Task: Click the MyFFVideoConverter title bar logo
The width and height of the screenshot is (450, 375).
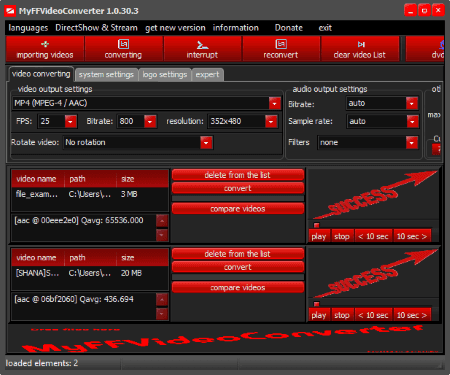Action: click(x=10, y=11)
